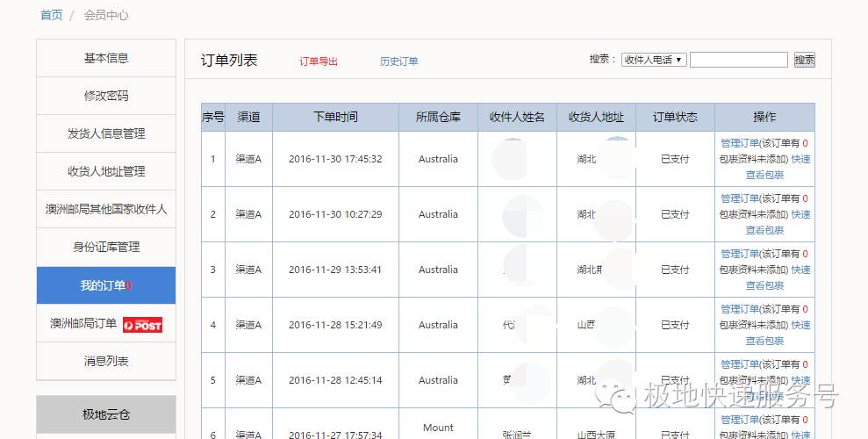868x439 pixels.
Task: Select 我的订单 sidebar item
Action: click(x=106, y=285)
